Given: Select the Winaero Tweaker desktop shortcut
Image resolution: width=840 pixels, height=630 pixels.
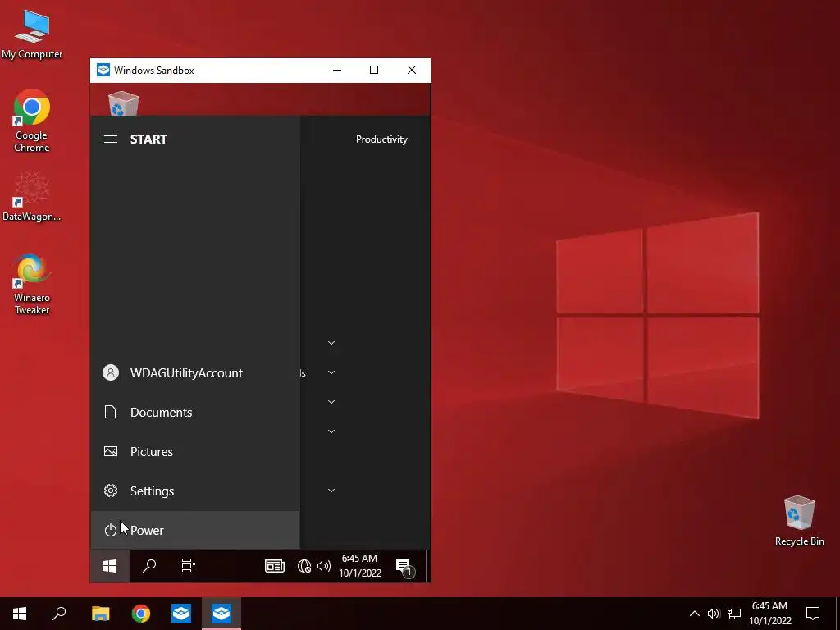Looking at the screenshot, I should pos(32,285).
